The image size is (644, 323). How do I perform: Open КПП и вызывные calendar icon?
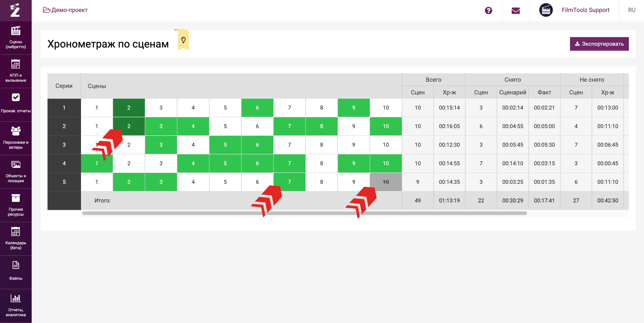[x=16, y=65]
